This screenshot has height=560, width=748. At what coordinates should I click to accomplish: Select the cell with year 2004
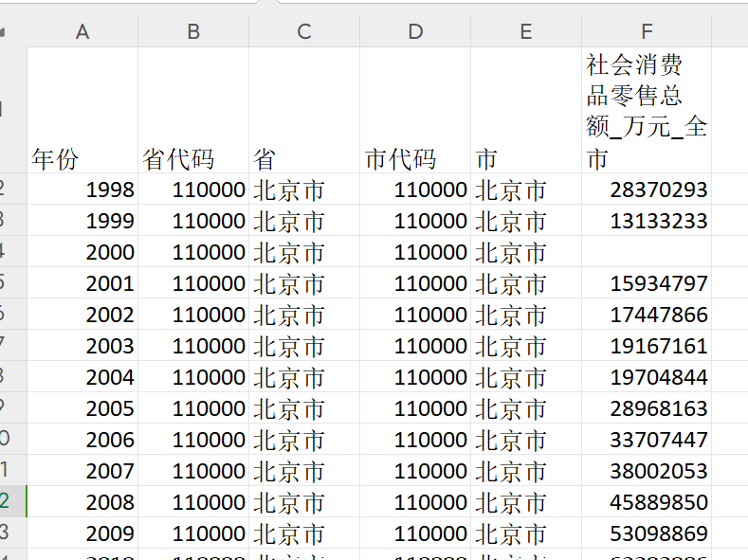[x=82, y=376]
